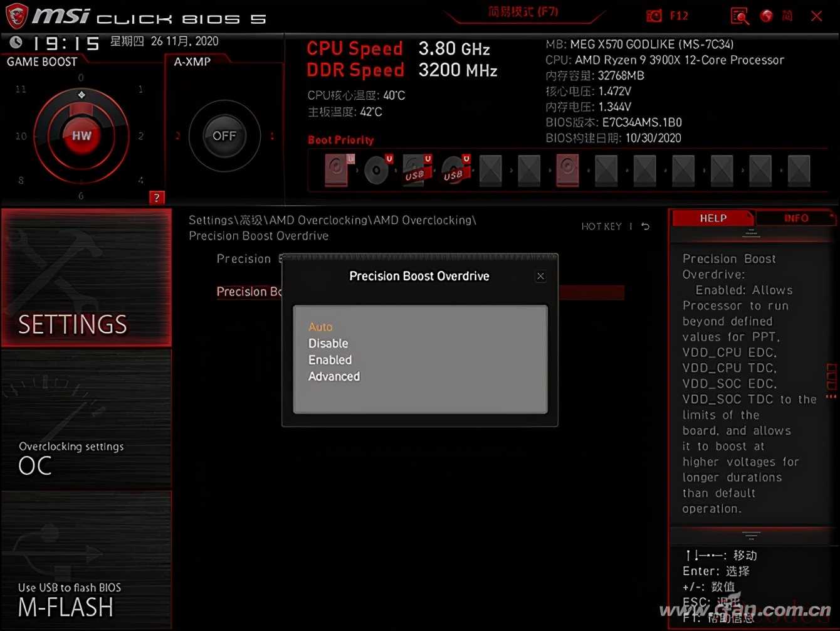The image size is (840, 631).
Task: Click the help panel bottom scroll handle
Action: coord(751,536)
